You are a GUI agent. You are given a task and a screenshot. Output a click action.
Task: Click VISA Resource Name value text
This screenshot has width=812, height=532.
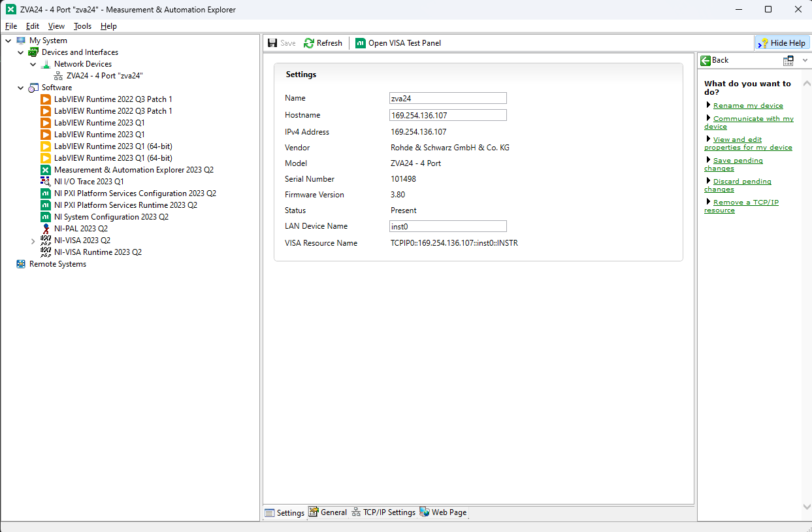coord(454,243)
